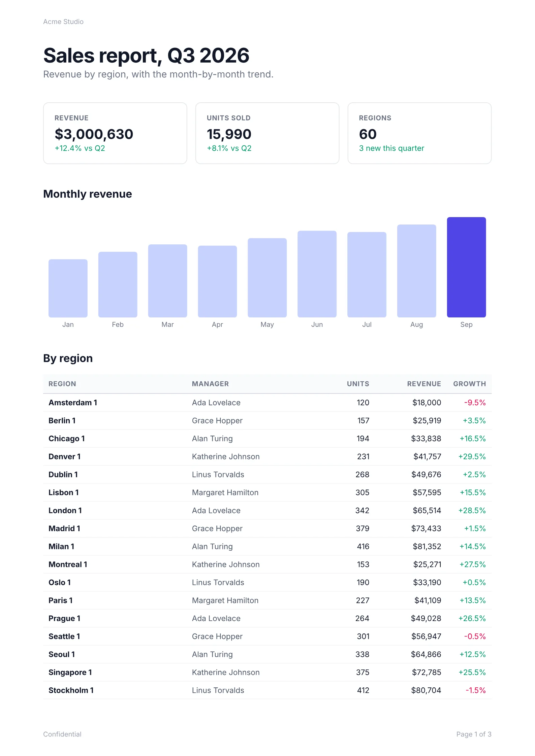Viewport: 535px width, 756px height.
Task: Click the Feb revenue bar
Action: [118, 284]
